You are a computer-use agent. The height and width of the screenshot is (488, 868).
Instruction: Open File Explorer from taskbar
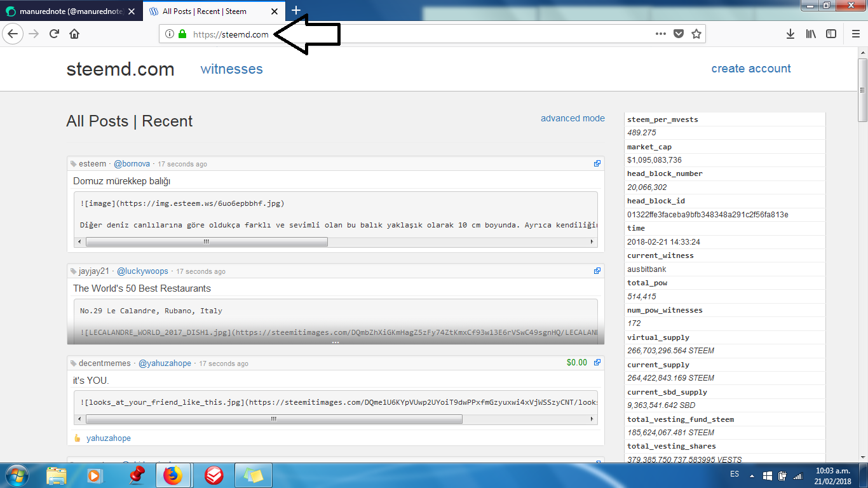click(57, 475)
